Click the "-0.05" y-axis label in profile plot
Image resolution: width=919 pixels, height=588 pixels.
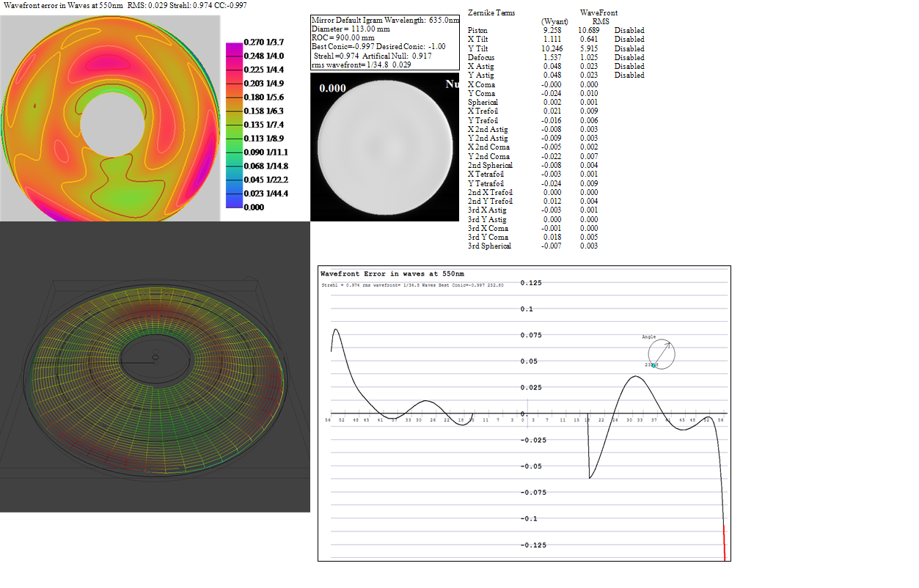pos(531,466)
